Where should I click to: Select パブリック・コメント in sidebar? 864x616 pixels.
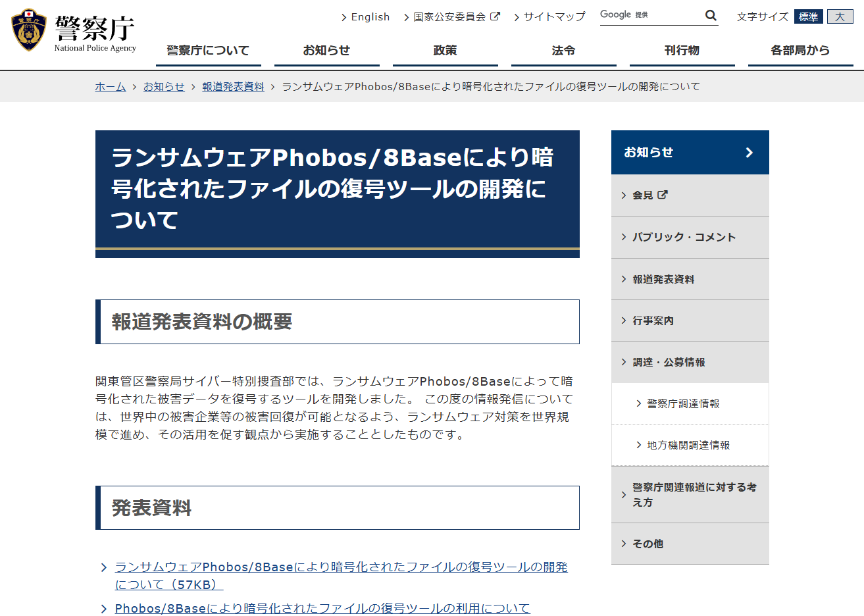[x=684, y=237]
